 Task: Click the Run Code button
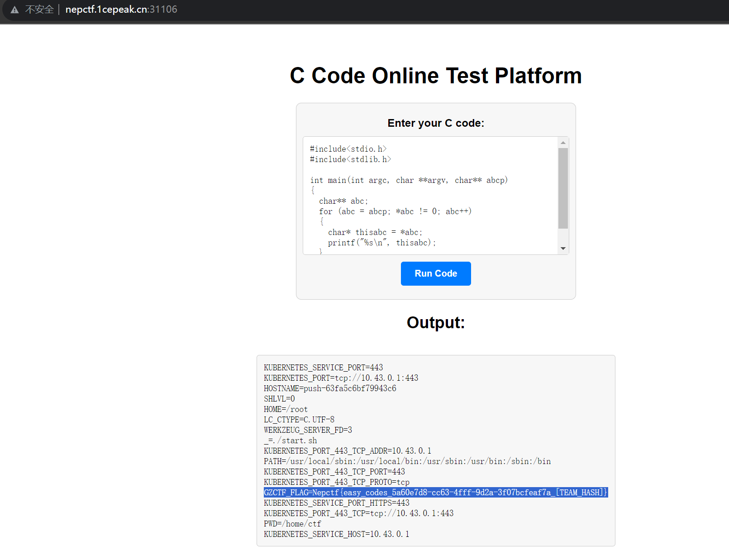pos(436,273)
